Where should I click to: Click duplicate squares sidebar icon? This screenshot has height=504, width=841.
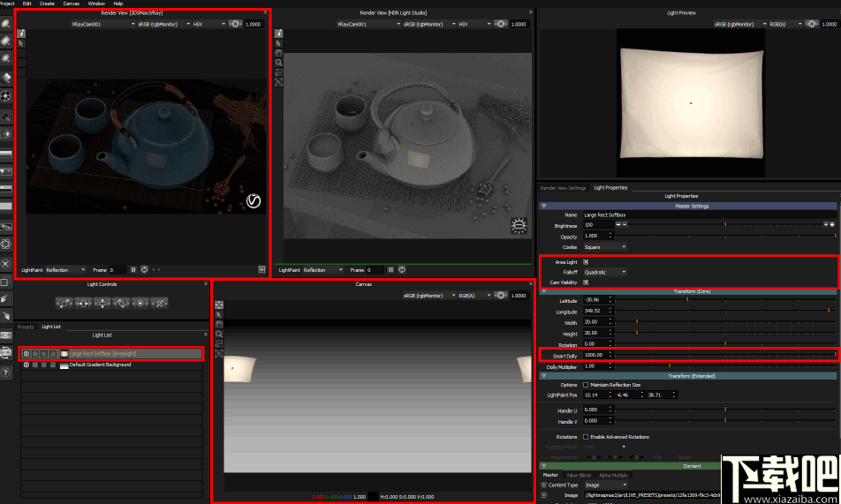click(x=6, y=282)
